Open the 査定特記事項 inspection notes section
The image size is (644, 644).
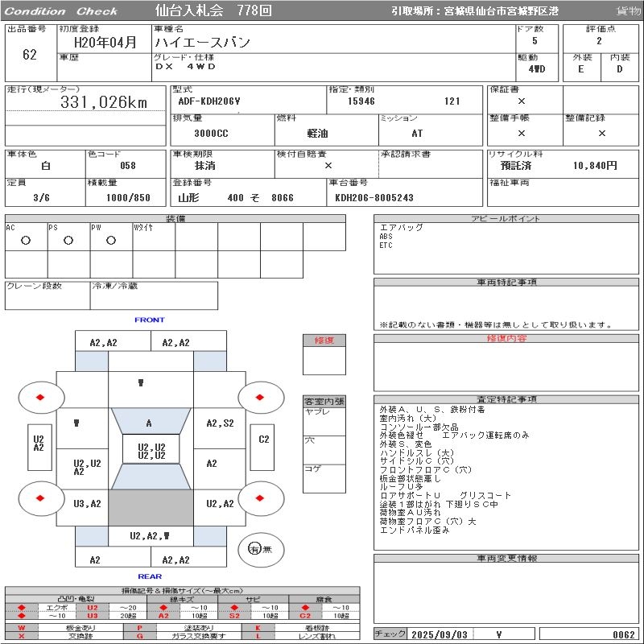(506, 399)
